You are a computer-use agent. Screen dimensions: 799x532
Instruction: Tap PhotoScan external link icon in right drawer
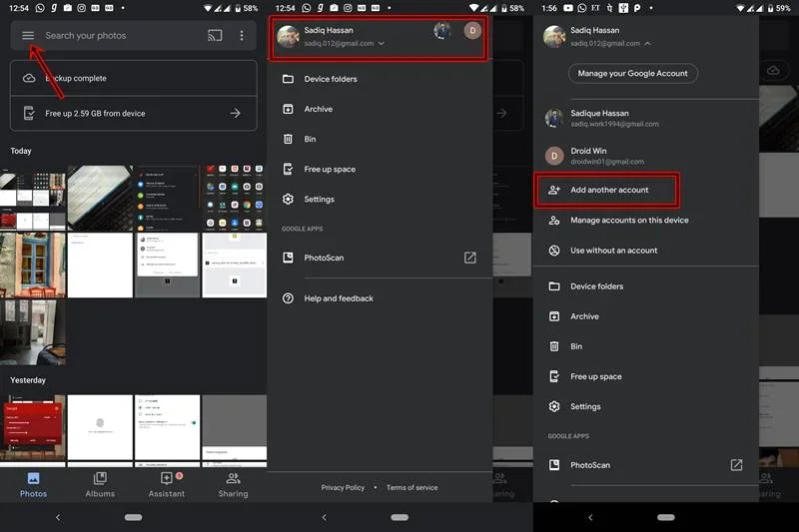pyautogui.click(x=736, y=465)
